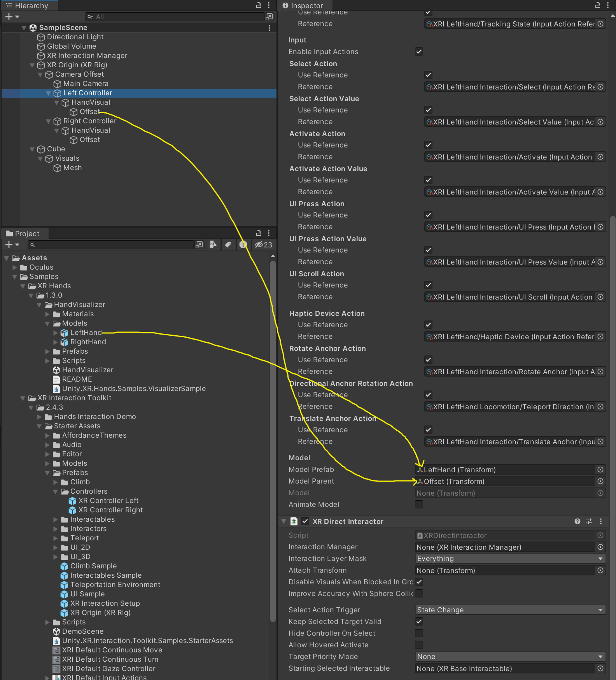The width and height of the screenshot is (616, 680).
Task: Open the Starting Selected Interactable object picker
Action: pos(600,668)
